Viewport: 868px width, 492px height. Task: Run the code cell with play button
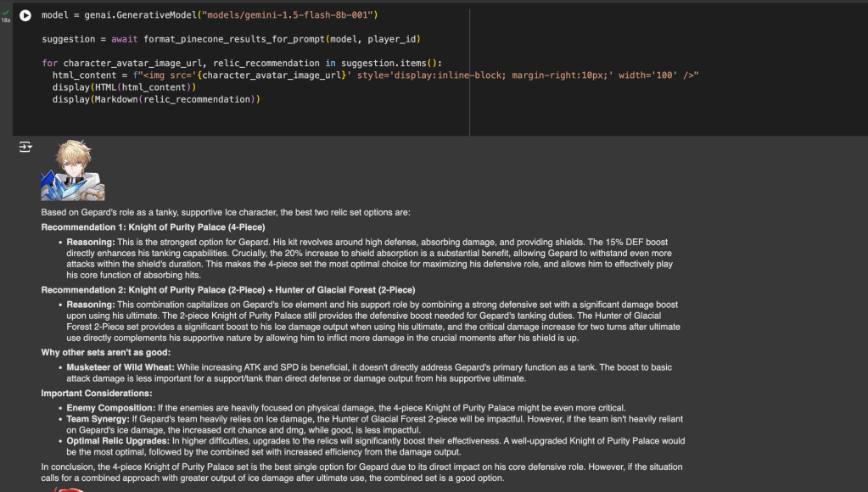click(x=25, y=15)
